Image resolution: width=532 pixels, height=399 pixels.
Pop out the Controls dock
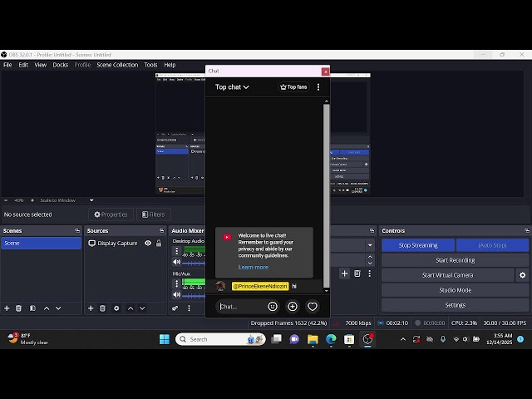526,231
